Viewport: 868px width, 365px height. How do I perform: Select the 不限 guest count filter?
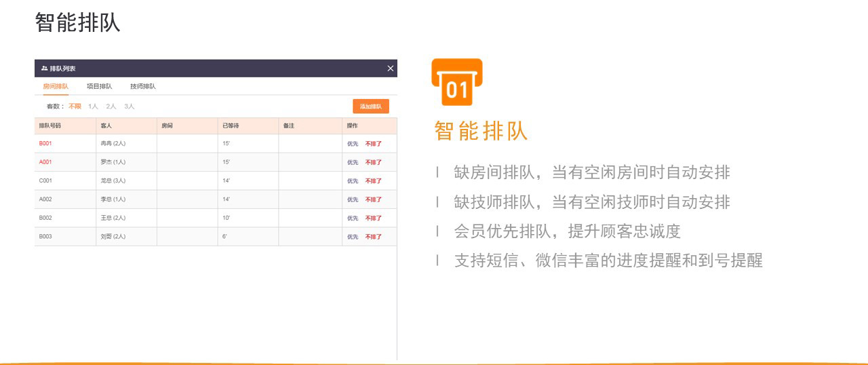click(75, 107)
